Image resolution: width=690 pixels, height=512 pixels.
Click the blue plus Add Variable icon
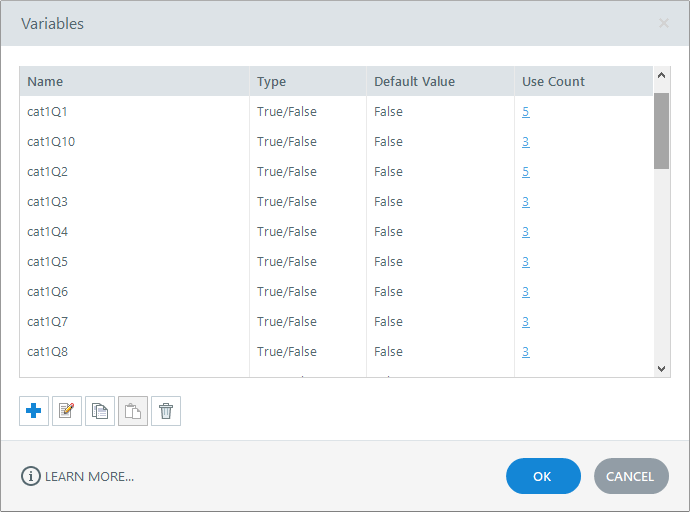click(34, 411)
